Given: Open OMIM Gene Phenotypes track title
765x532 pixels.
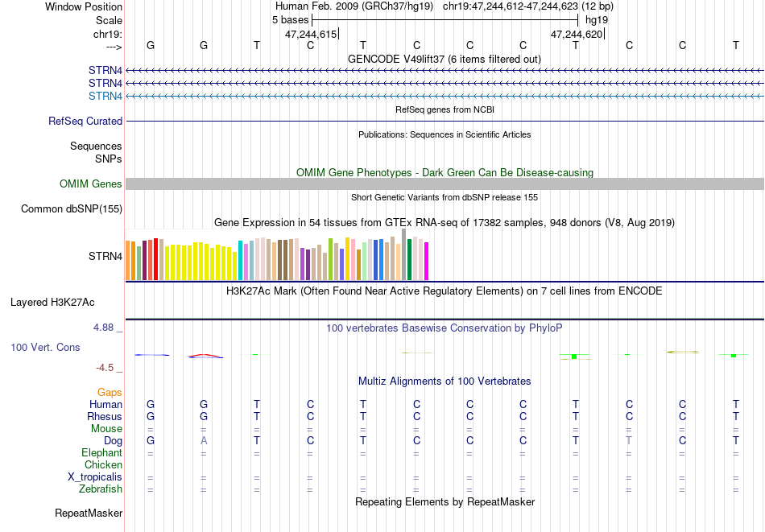Looking at the screenshot, I should click(445, 172).
